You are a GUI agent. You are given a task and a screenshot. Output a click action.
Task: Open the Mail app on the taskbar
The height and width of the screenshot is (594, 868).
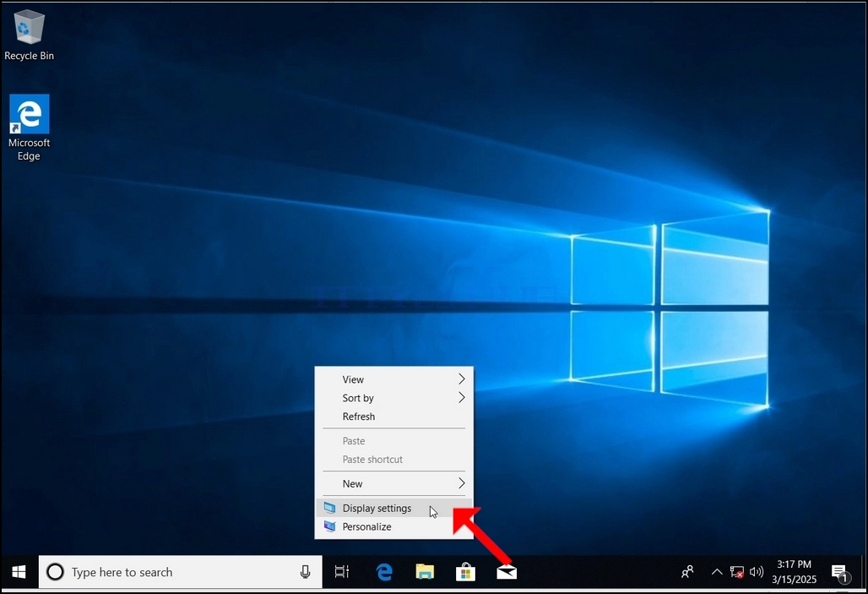click(x=507, y=572)
